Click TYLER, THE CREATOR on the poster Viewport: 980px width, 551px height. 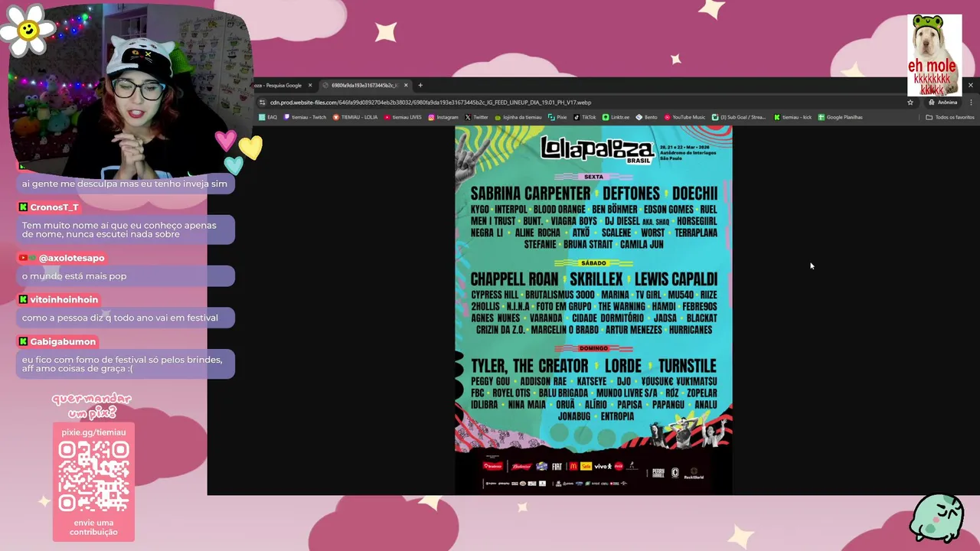click(529, 366)
